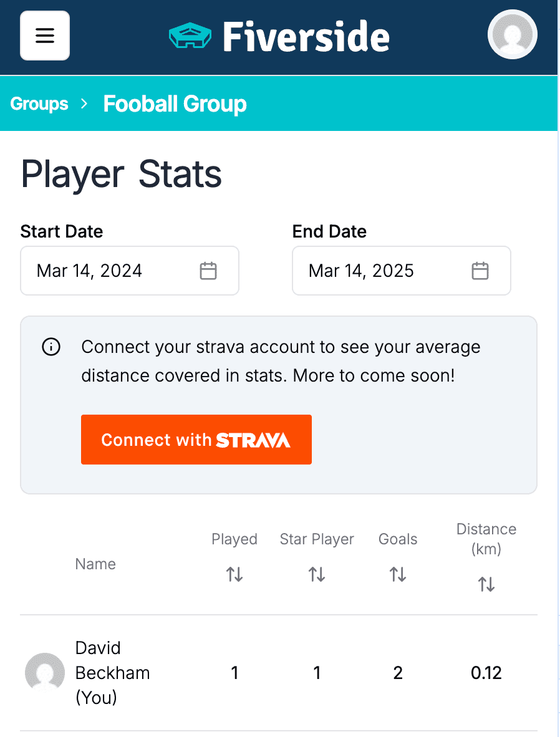Open the user profile avatar

pos(512,34)
